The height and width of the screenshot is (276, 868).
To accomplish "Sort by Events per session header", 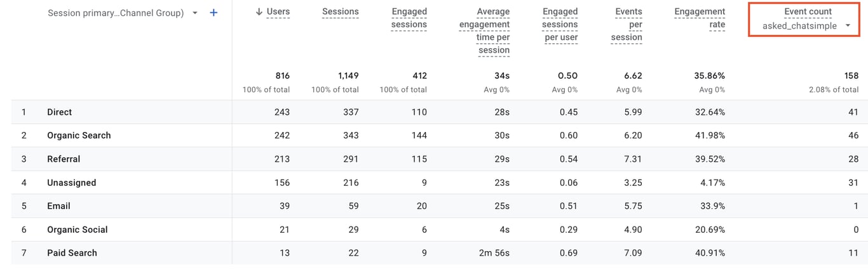I will [628, 24].
